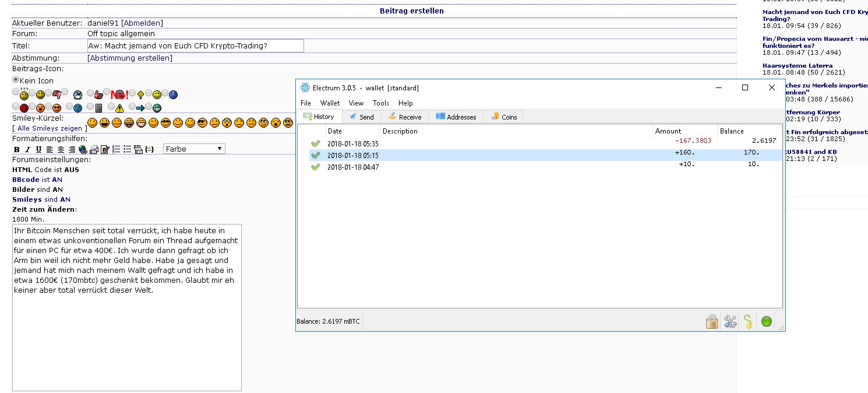
Task: Click the 'Abstimmung erstellen' link
Action: click(x=130, y=58)
